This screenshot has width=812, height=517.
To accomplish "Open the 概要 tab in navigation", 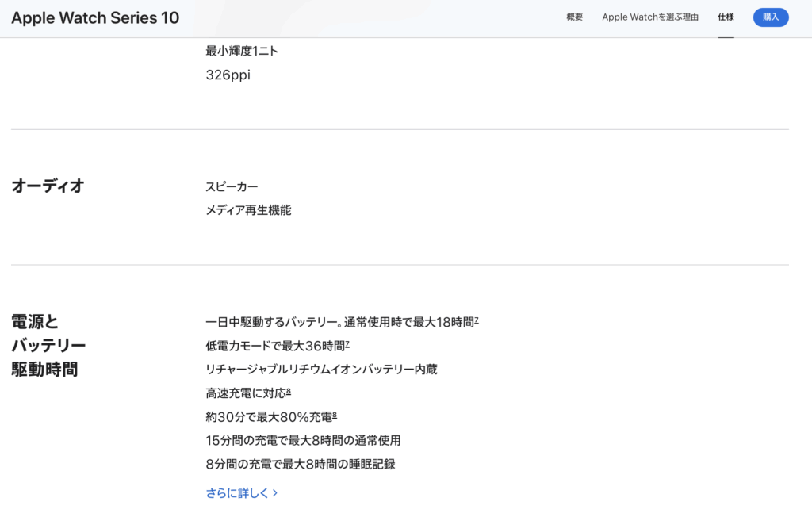I will pyautogui.click(x=574, y=17).
